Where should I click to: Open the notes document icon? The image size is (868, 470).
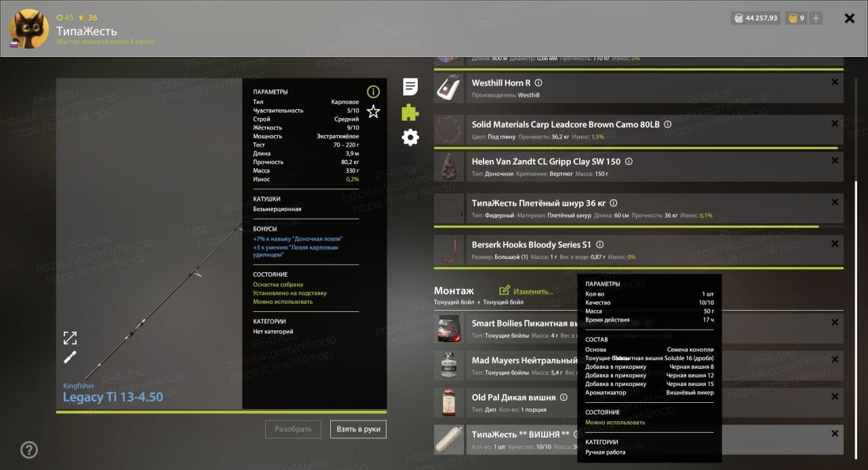click(x=410, y=86)
